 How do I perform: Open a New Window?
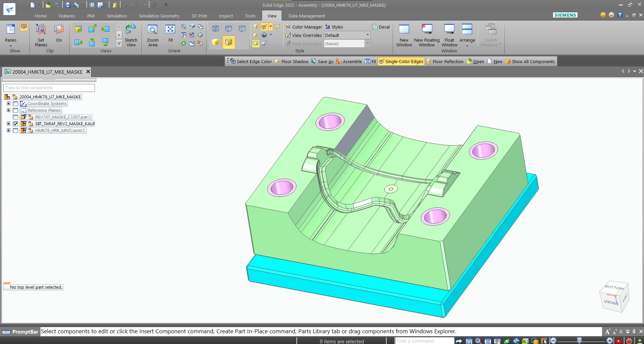pos(404,35)
